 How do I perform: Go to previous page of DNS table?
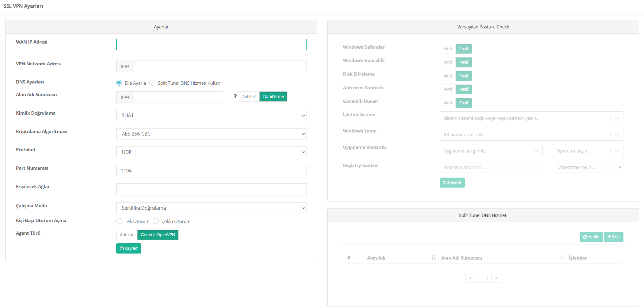479,278
